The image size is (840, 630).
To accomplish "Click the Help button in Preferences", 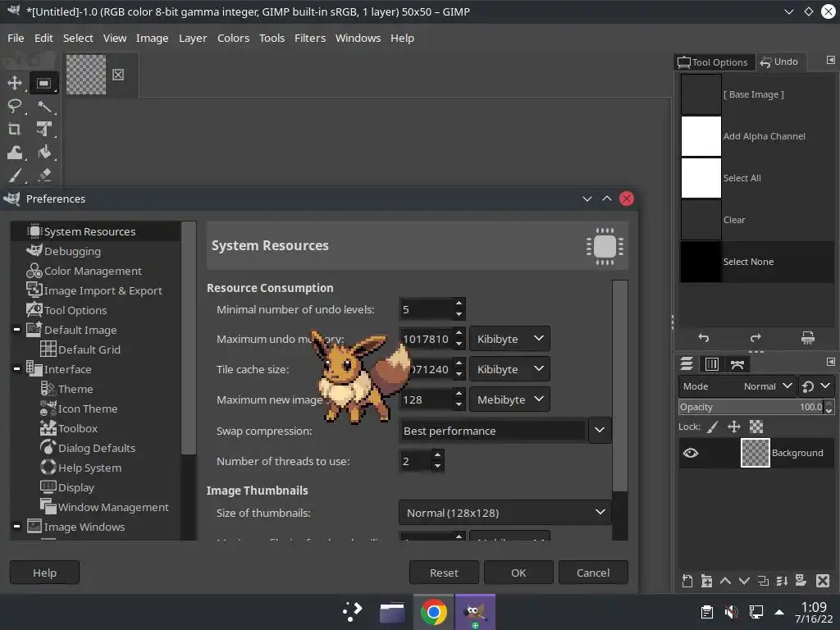I will (x=44, y=573).
